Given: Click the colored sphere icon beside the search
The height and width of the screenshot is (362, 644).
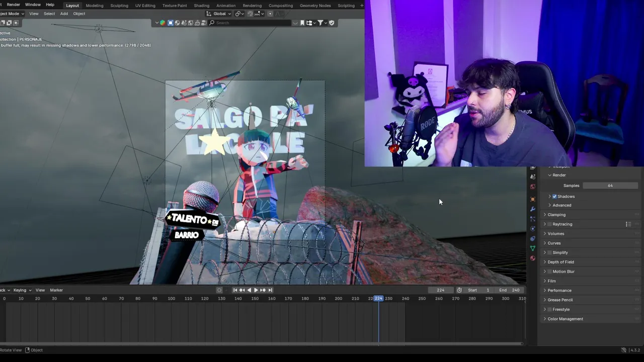Looking at the screenshot, I should pos(163,23).
